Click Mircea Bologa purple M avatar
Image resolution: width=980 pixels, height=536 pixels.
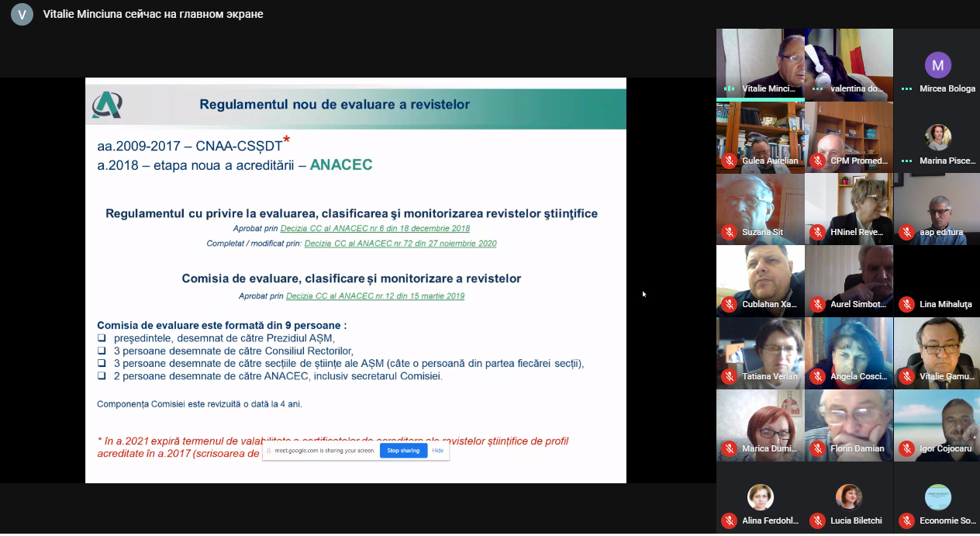[x=938, y=64]
